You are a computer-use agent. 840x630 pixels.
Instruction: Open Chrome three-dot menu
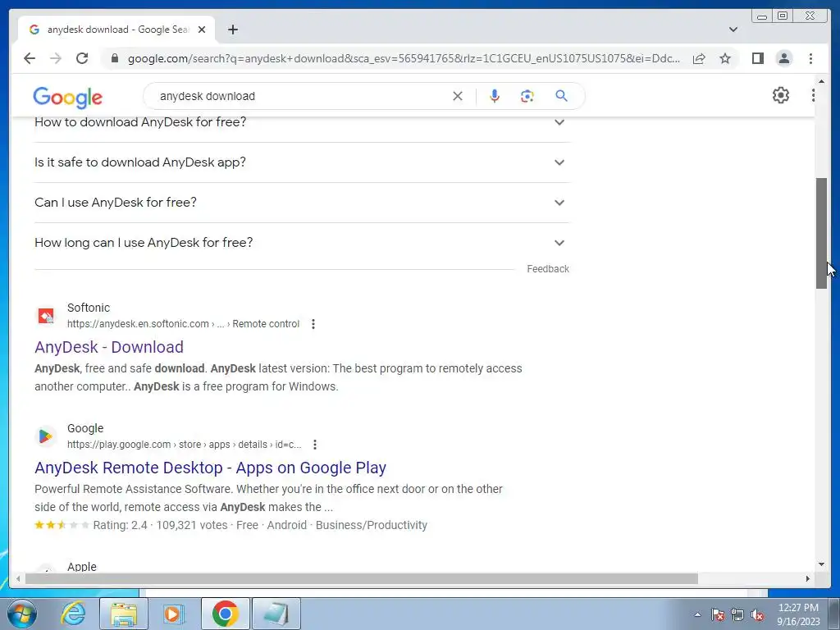click(x=811, y=58)
